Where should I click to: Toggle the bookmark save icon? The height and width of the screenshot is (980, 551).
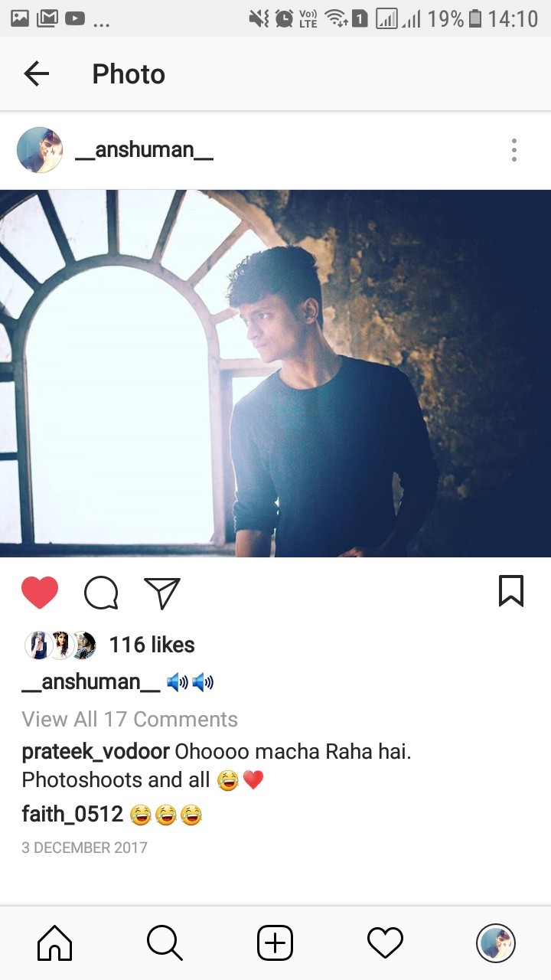511,591
